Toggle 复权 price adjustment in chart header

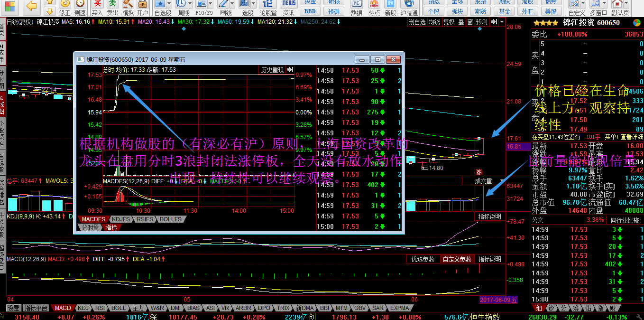pyautogui.click(x=449, y=22)
